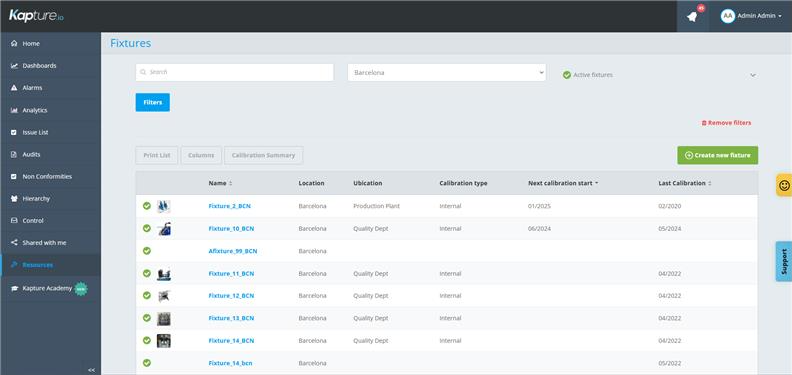The width and height of the screenshot is (792, 375).
Task: Click the AA user avatar
Action: pyautogui.click(x=727, y=16)
